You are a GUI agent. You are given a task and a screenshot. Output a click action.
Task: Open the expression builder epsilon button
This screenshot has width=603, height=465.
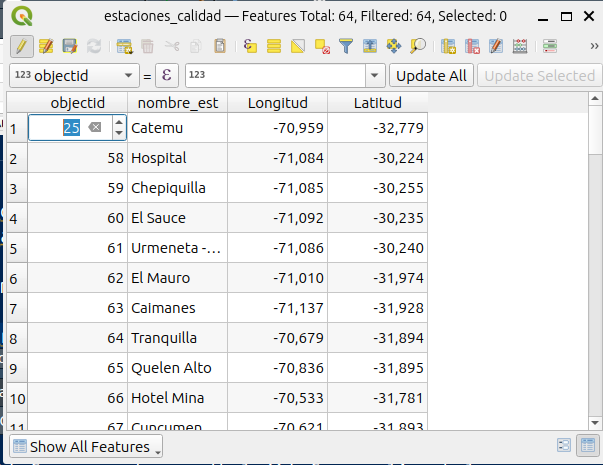tap(167, 76)
